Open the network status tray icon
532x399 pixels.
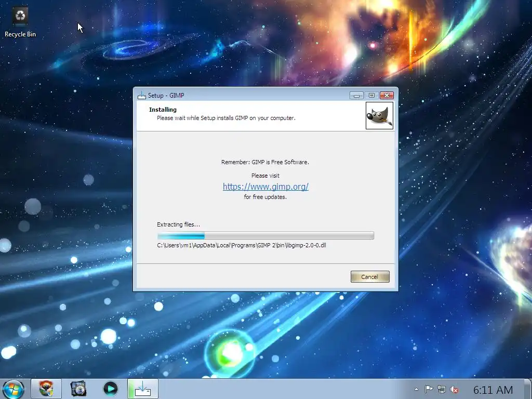point(442,390)
